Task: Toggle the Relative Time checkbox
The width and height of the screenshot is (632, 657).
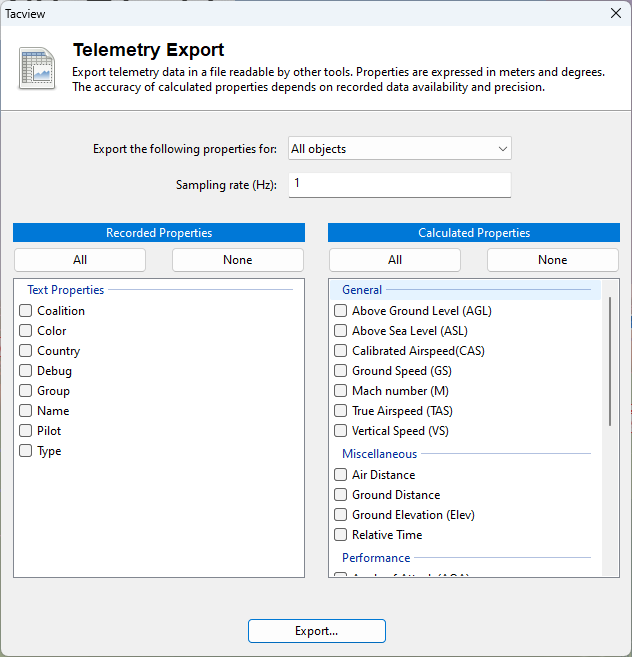Action: coord(341,535)
